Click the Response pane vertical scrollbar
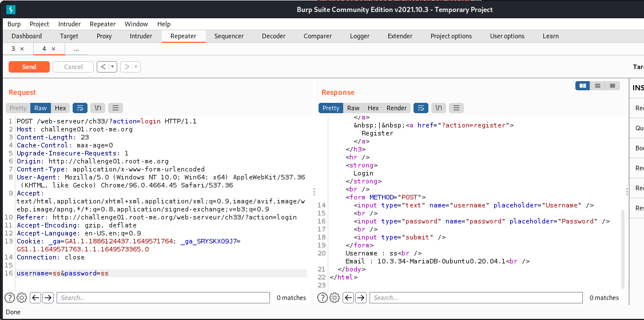Viewport: 644px width, 320px height. pos(623,249)
